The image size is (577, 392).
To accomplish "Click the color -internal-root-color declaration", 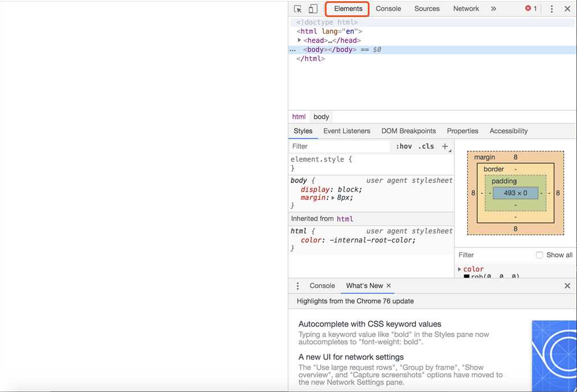I will [x=358, y=240].
